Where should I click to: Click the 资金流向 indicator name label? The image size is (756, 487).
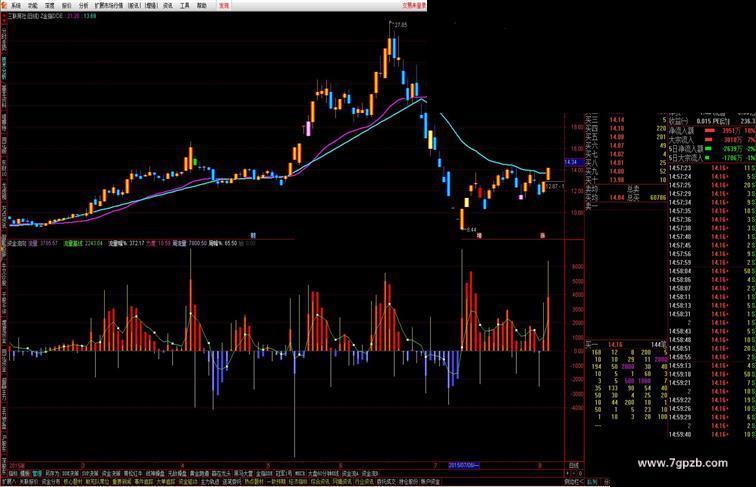click(x=17, y=244)
